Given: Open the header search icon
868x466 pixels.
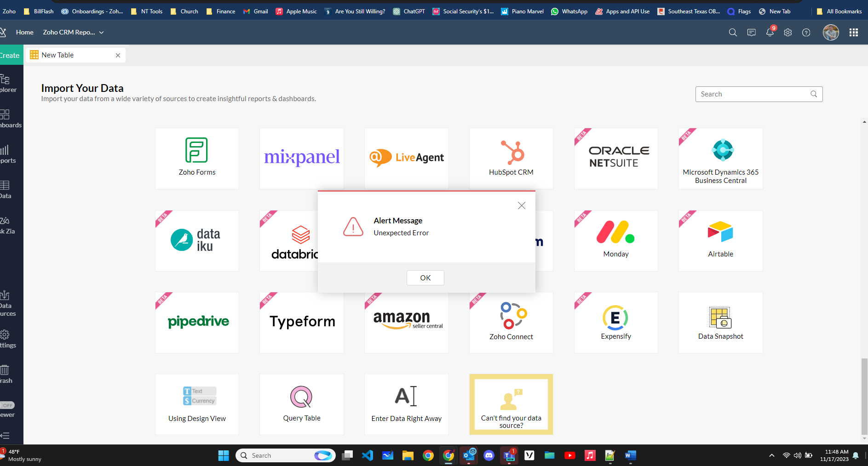Looking at the screenshot, I should click(x=733, y=33).
